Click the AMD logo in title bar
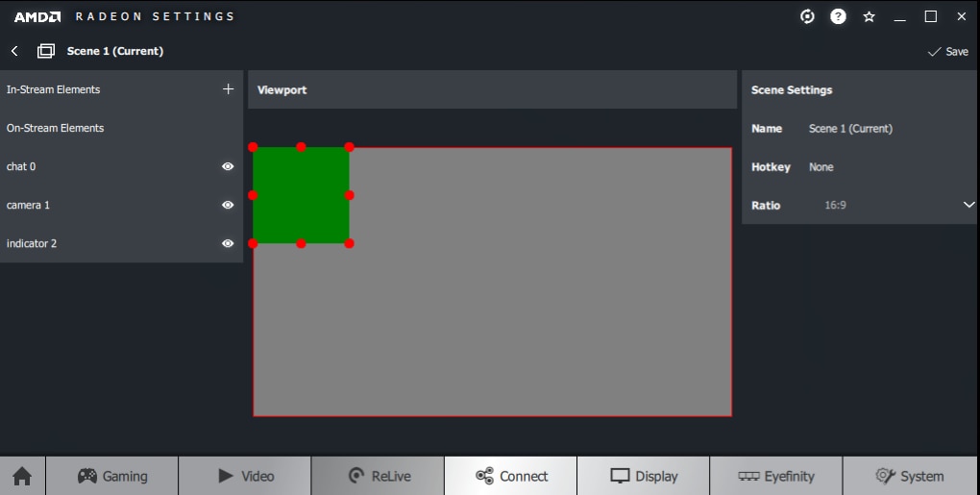 pos(37,17)
